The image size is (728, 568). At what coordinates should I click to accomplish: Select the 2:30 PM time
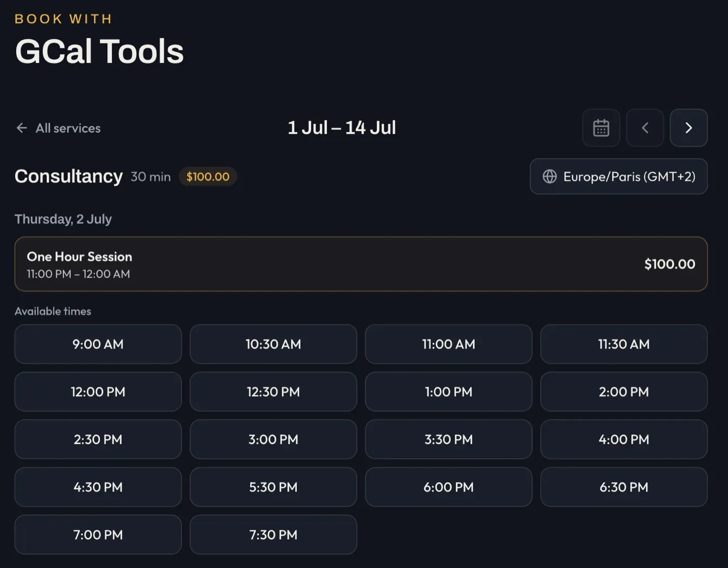pyautogui.click(x=98, y=440)
